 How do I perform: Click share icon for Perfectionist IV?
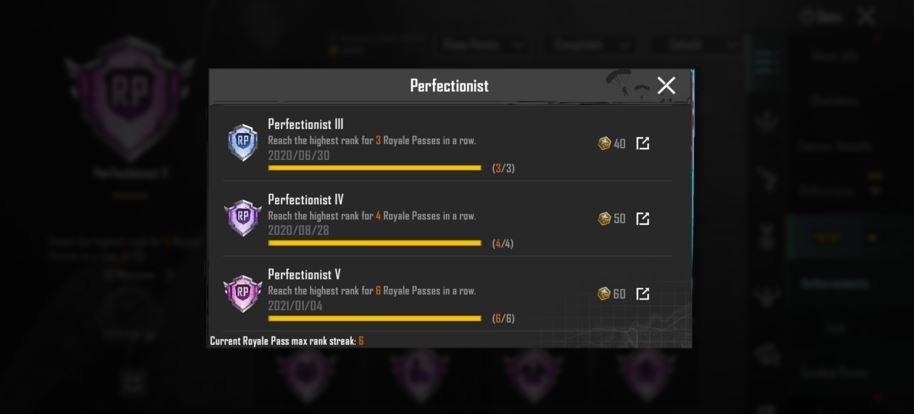pos(643,218)
